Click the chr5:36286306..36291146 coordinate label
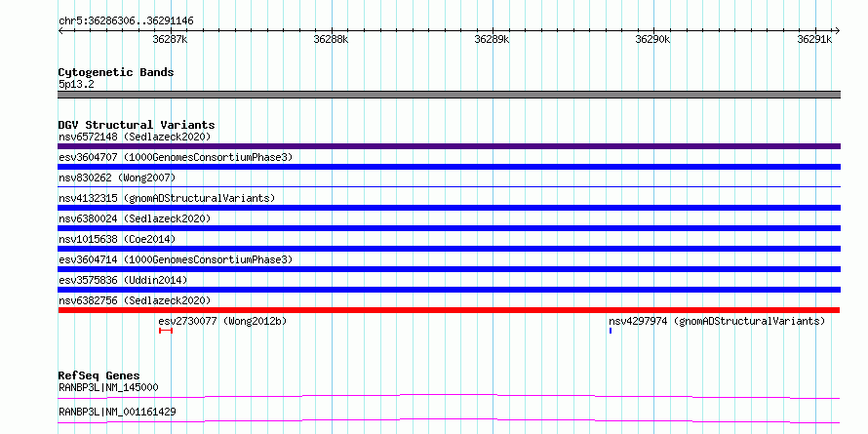The height and width of the screenshot is (434, 868). [126, 21]
